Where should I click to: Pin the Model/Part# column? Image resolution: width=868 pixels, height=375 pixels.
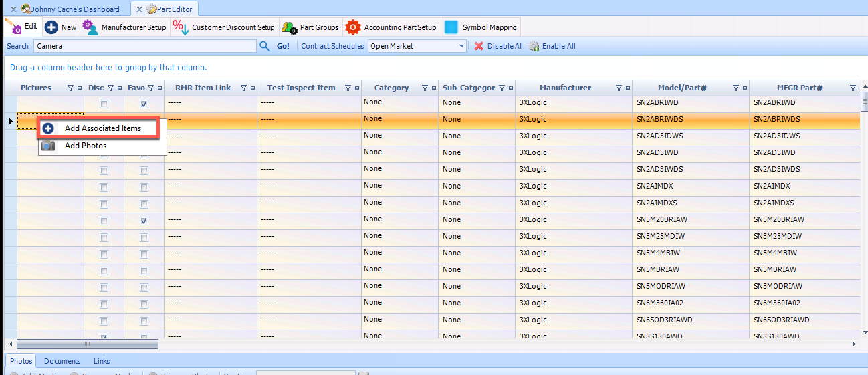744,88
